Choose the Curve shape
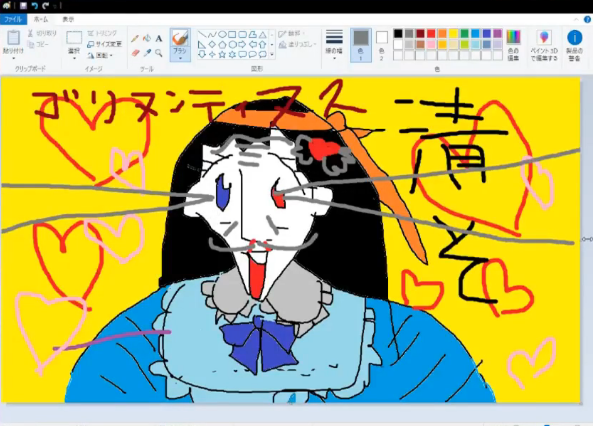The width and height of the screenshot is (593, 426). tap(212, 35)
